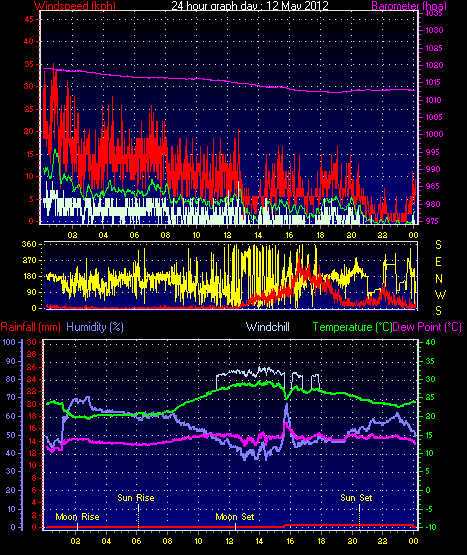Click the N compass letter on direction chart

click(x=439, y=279)
